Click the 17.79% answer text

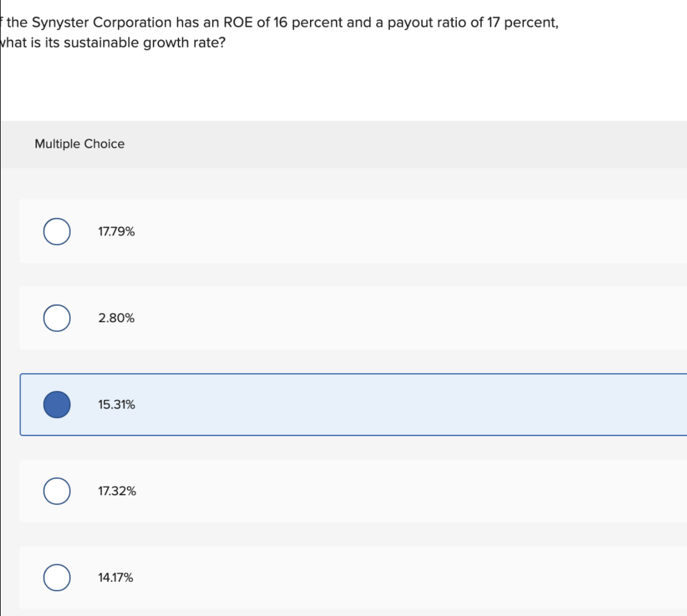pos(116,232)
